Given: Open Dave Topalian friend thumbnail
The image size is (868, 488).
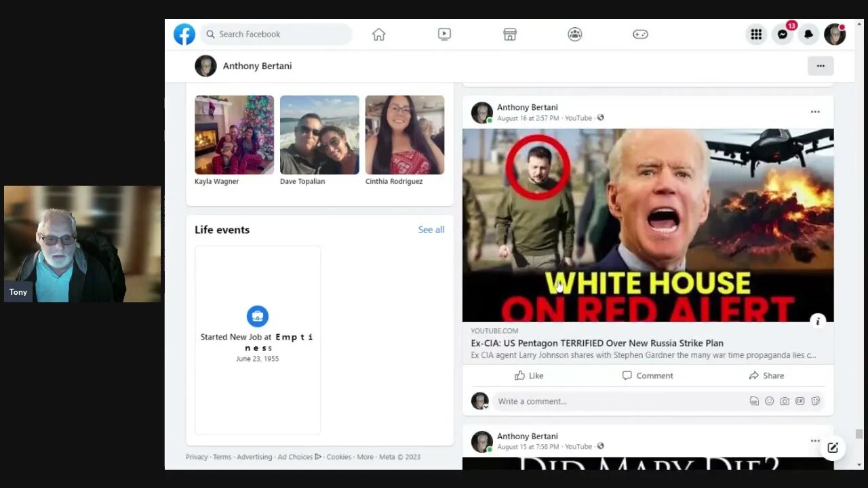Looking at the screenshot, I should pos(319,135).
